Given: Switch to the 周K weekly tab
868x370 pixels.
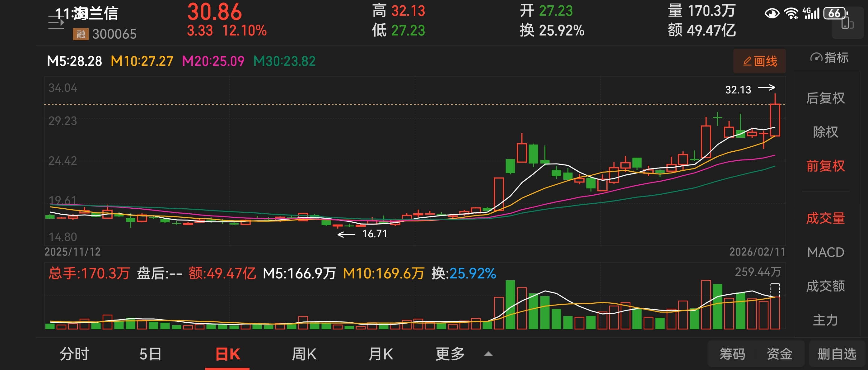Looking at the screenshot, I should (304, 354).
